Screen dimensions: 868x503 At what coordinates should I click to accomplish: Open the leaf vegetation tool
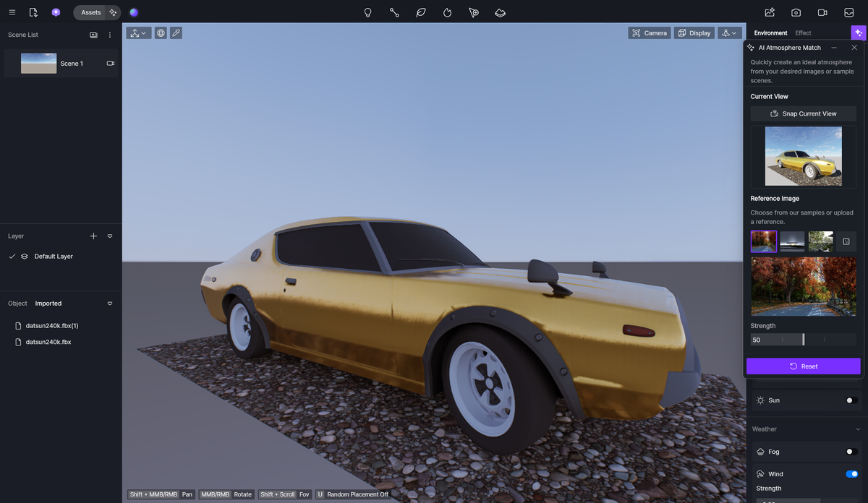421,12
